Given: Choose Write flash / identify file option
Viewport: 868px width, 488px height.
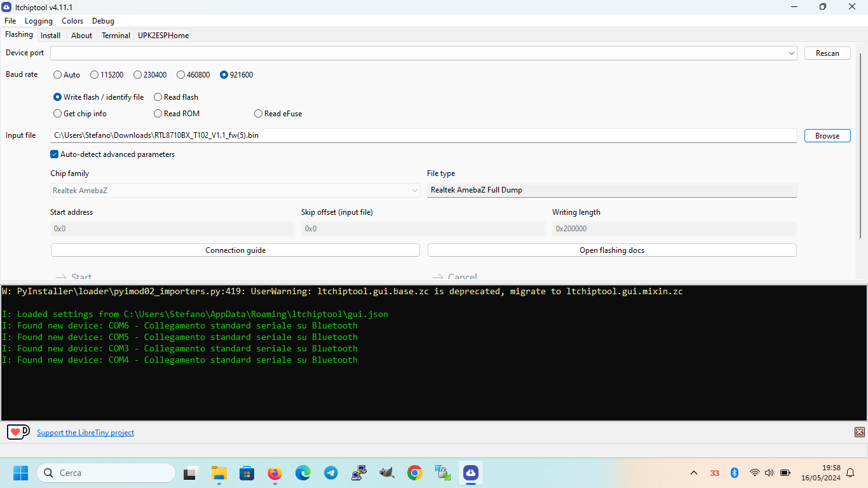Looking at the screenshot, I should click(x=98, y=97).
